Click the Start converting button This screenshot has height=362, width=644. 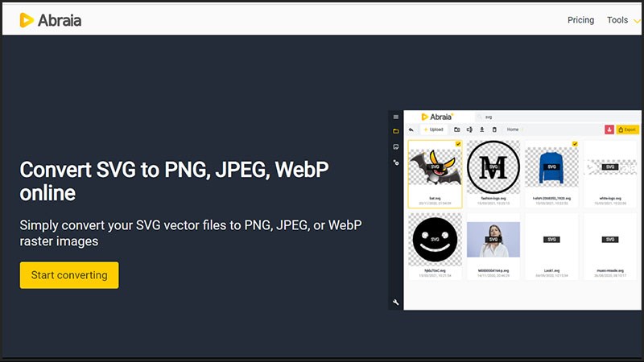69,275
